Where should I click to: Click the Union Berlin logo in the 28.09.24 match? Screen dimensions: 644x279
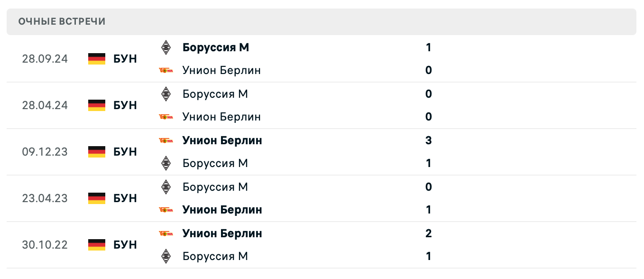click(166, 70)
